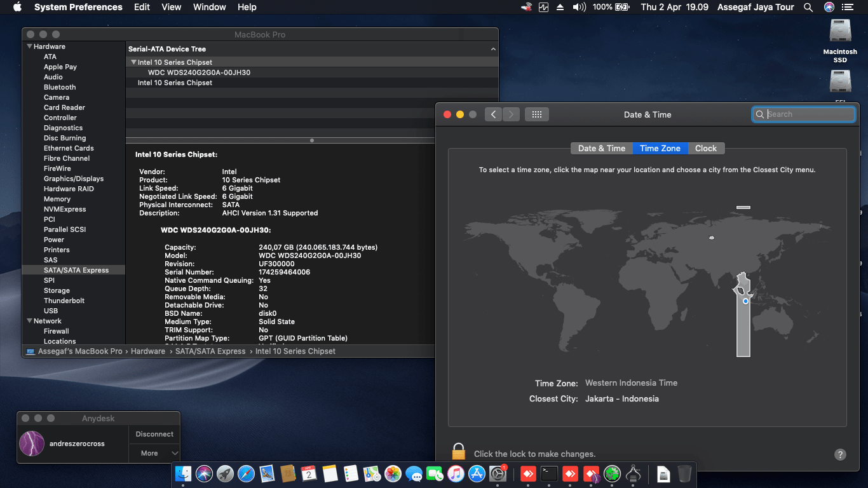Open FaceTime icon in Dock
The width and height of the screenshot is (868, 488).
435,473
